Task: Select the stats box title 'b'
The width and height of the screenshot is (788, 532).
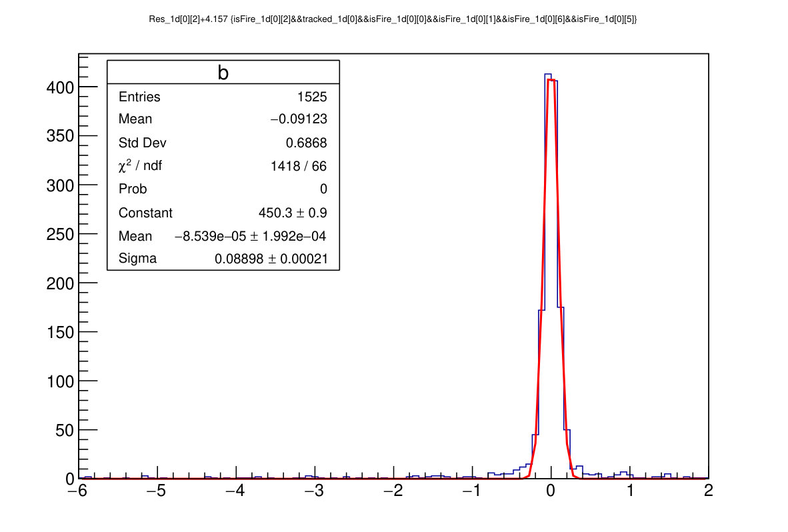Action: (223, 73)
